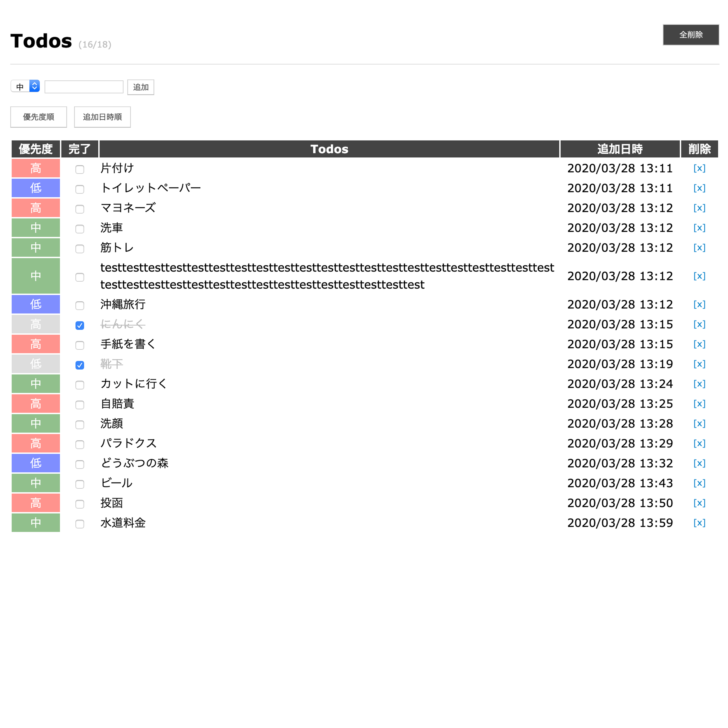
Task: Click the 追加日時 column header
Action: 620,149
